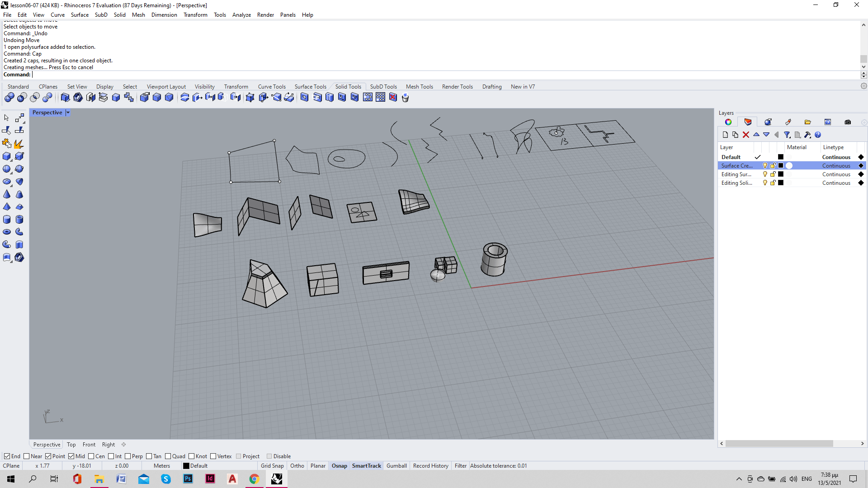Viewport: 868px width, 488px height.
Task: Enable the Int osnap checkbox
Action: pos(111,456)
